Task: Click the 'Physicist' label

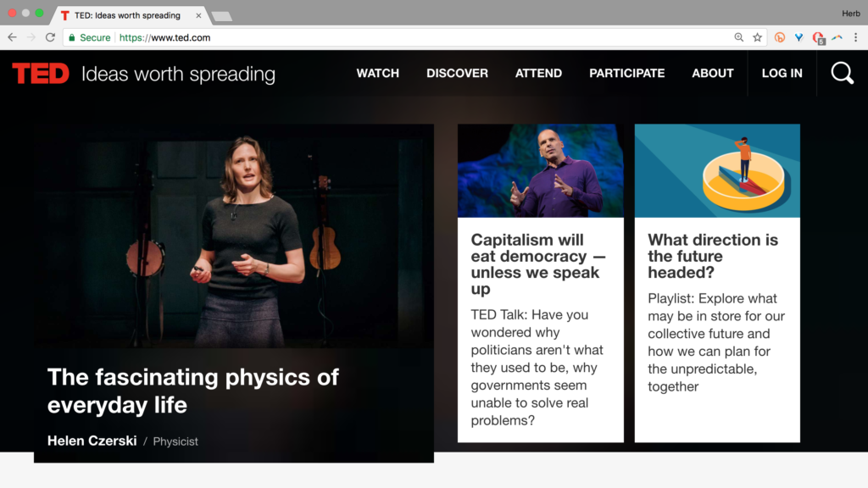Action: [175, 441]
